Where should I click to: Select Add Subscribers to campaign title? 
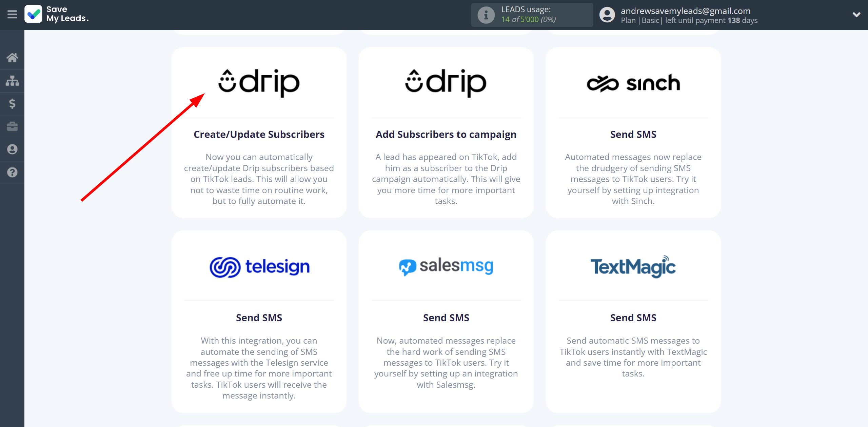click(446, 135)
